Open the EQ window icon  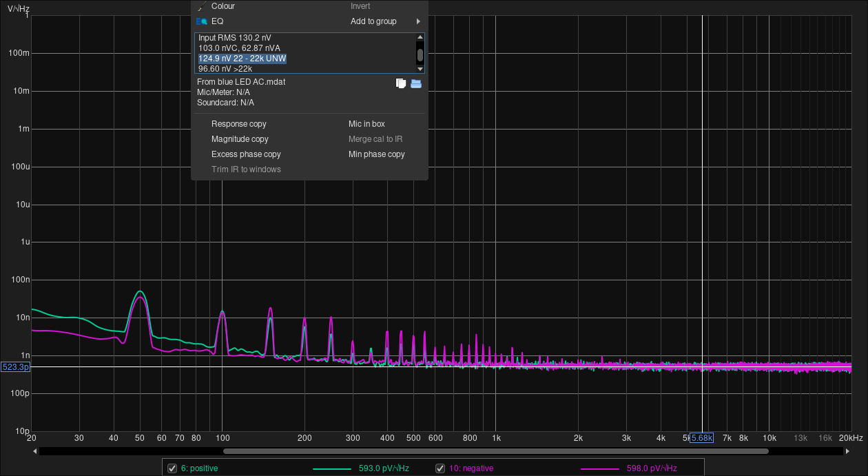coord(201,21)
